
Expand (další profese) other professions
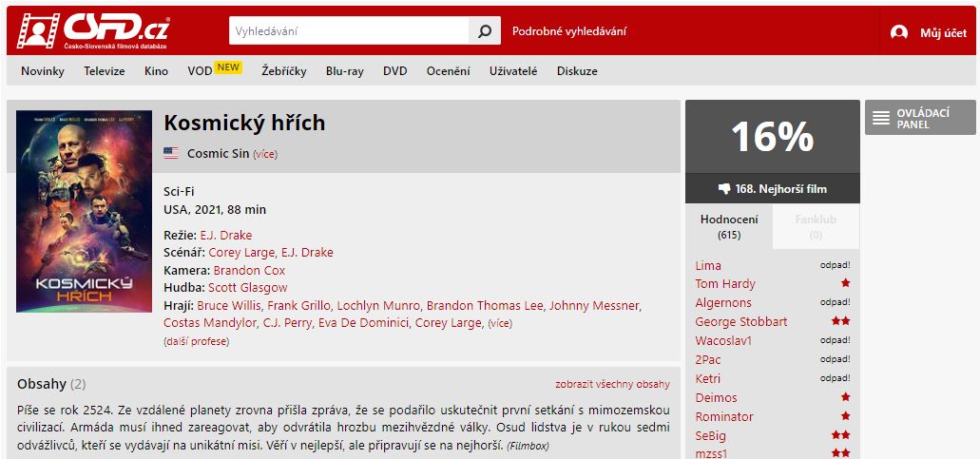coord(196,341)
